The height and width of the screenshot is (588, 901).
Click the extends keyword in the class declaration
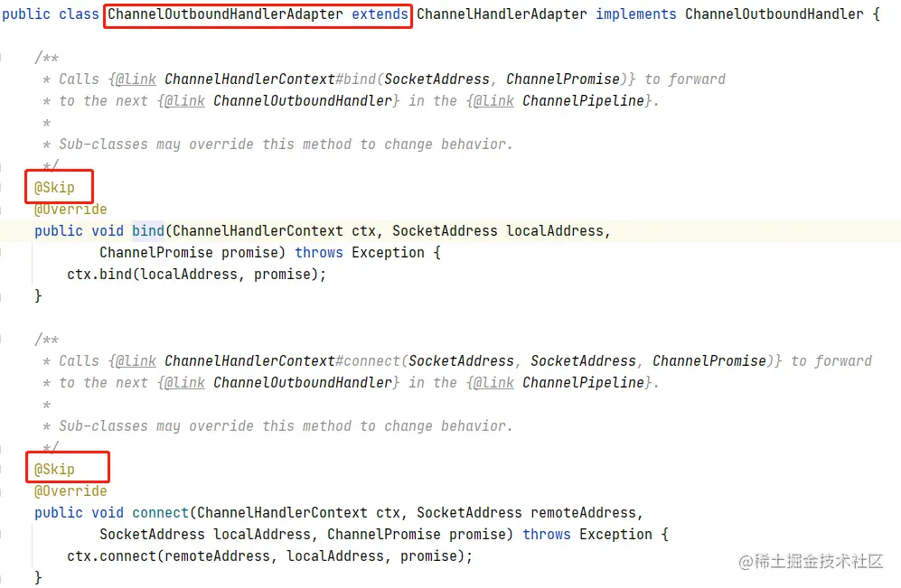(x=380, y=14)
